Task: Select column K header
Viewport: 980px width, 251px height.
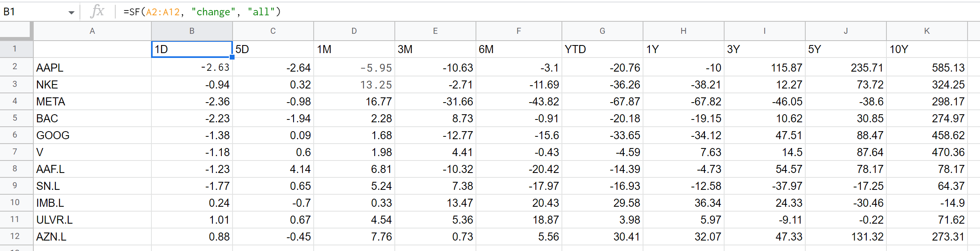Action: coord(927,31)
